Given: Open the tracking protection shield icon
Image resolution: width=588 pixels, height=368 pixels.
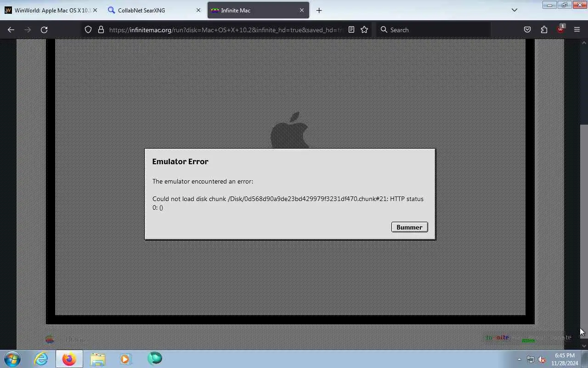Looking at the screenshot, I should tap(88, 30).
